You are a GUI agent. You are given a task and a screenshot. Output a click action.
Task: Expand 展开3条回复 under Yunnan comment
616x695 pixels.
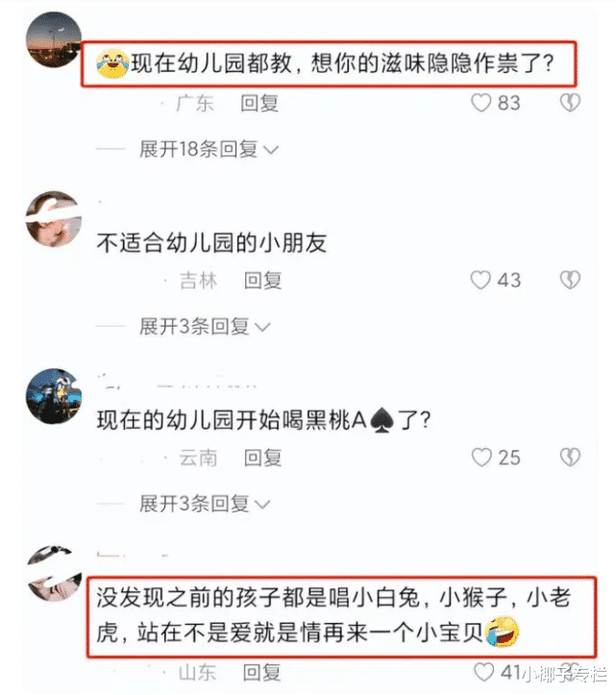205,504
